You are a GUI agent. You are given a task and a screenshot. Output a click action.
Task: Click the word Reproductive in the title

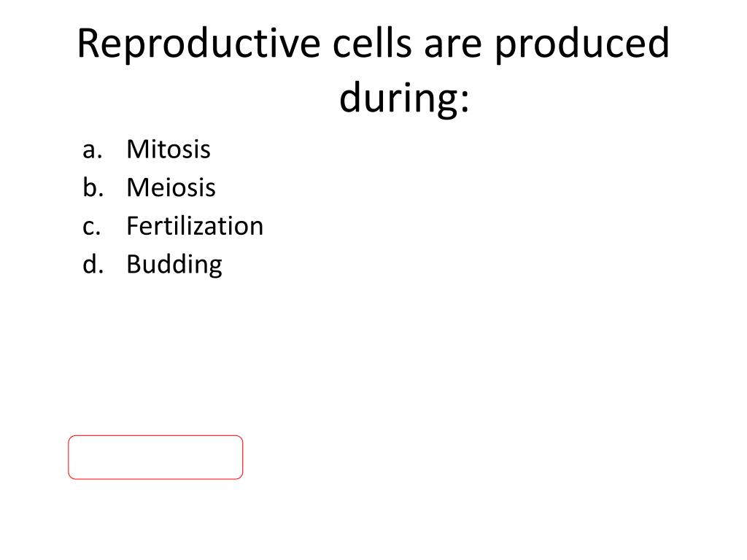coord(199,44)
